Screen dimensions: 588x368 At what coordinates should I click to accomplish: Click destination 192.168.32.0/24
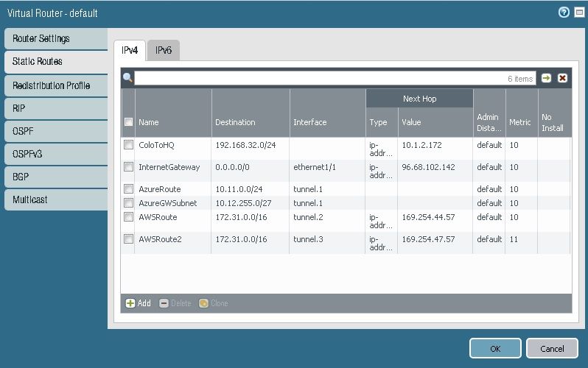pyautogui.click(x=245, y=145)
